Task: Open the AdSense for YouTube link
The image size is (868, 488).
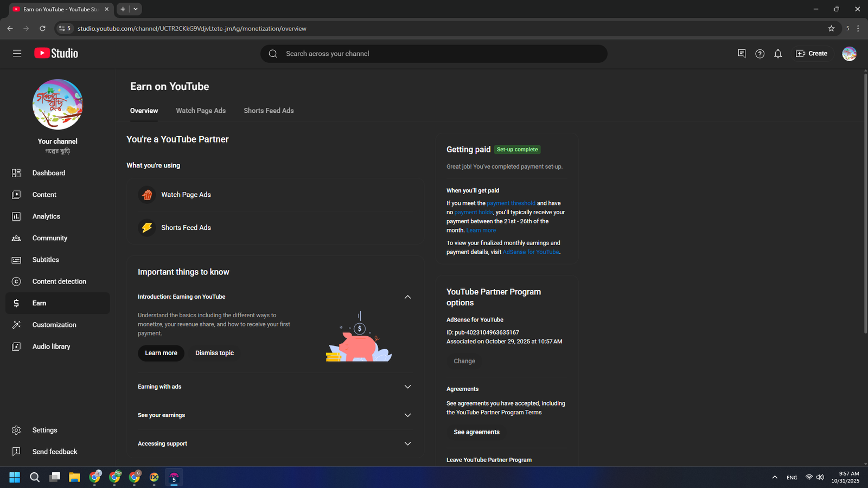Action: [531, 252]
